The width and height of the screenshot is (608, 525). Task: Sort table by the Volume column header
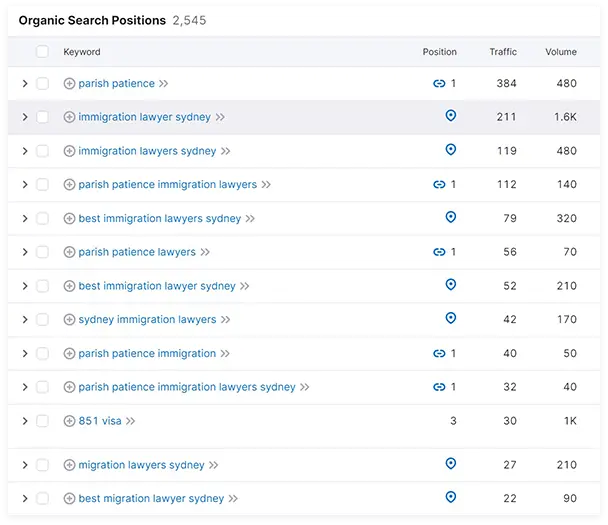[x=560, y=52]
